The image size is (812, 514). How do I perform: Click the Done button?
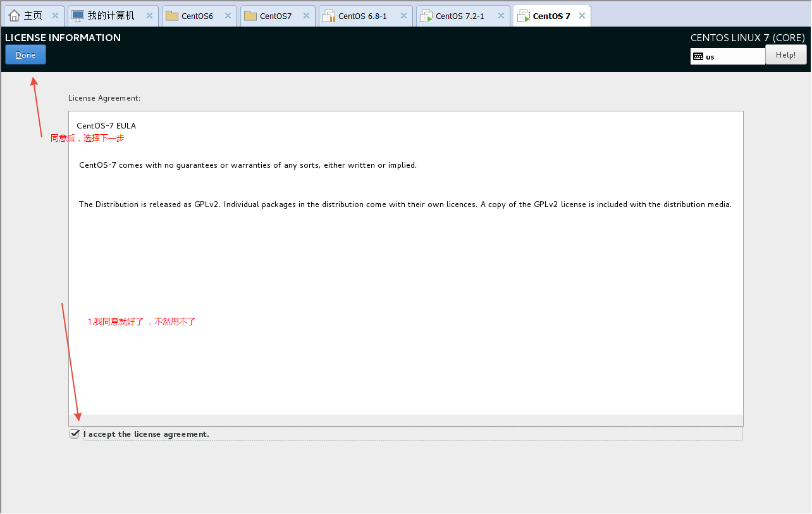click(25, 54)
